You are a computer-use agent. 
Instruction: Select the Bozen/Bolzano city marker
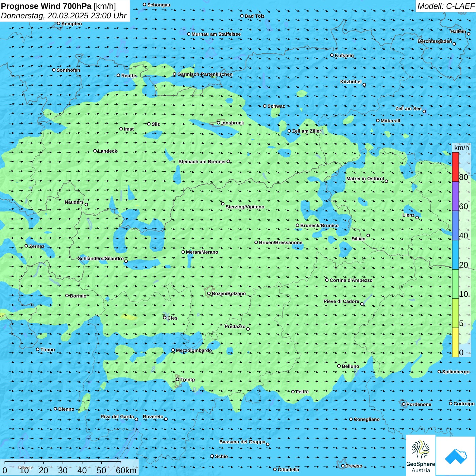(209, 293)
